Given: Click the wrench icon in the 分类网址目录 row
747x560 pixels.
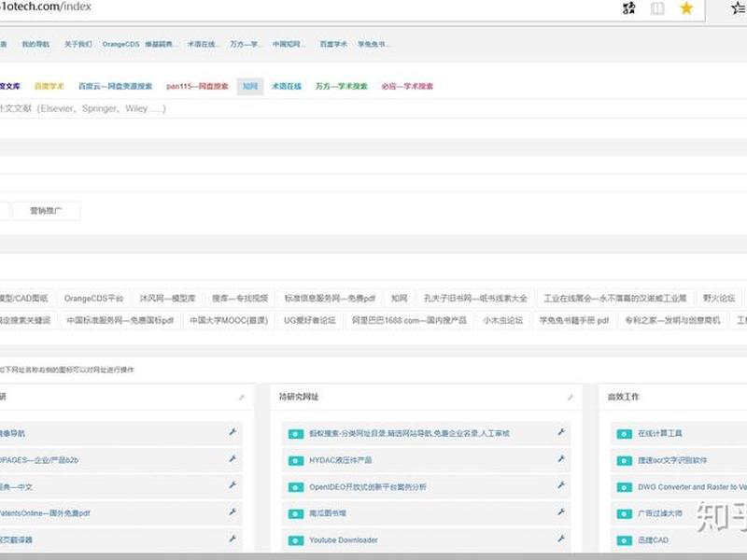Looking at the screenshot, I should tap(561, 432).
